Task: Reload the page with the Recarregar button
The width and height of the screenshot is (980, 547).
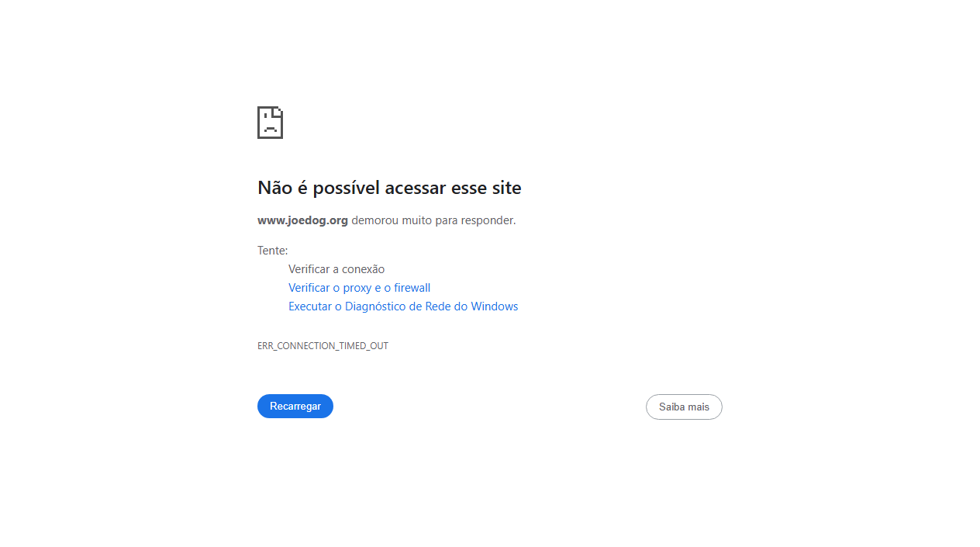Action: (x=295, y=407)
